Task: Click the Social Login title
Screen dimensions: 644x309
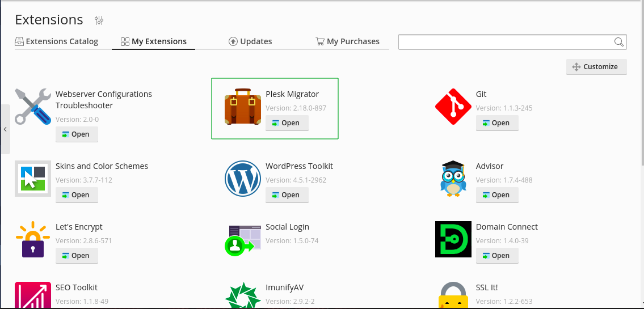Action: [x=287, y=227]
